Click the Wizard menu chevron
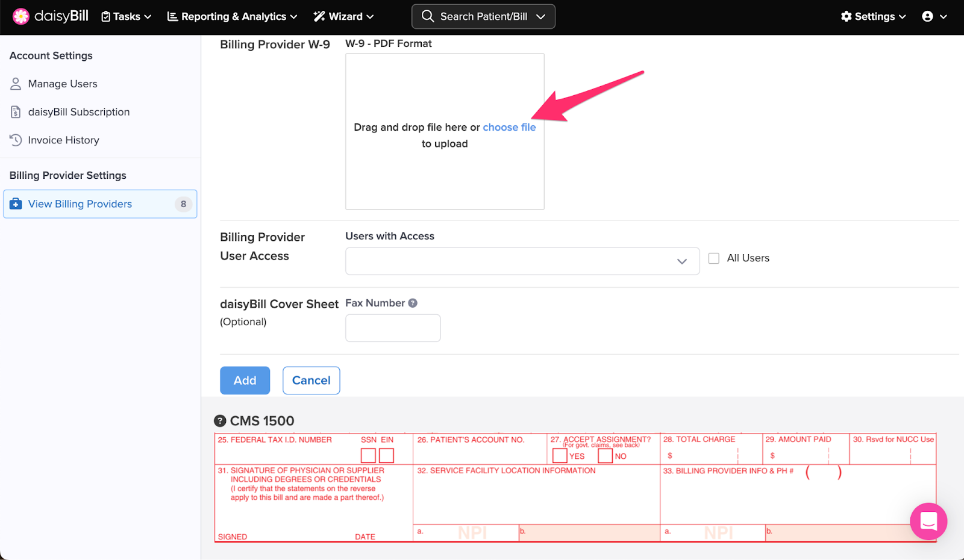Image resolution: width=964 pixels, height=560 pixels. click(x=370, y=17)
